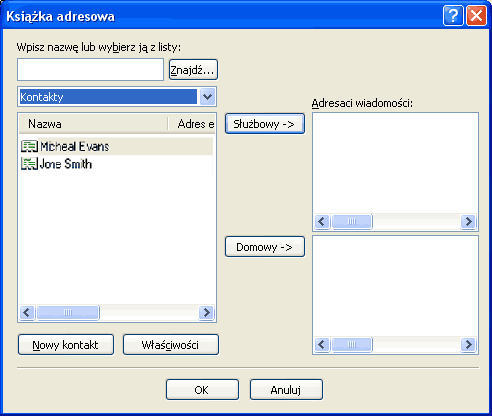Open the Kontakty dropdown arrow
492x416 pixels.
click(207, 97)
